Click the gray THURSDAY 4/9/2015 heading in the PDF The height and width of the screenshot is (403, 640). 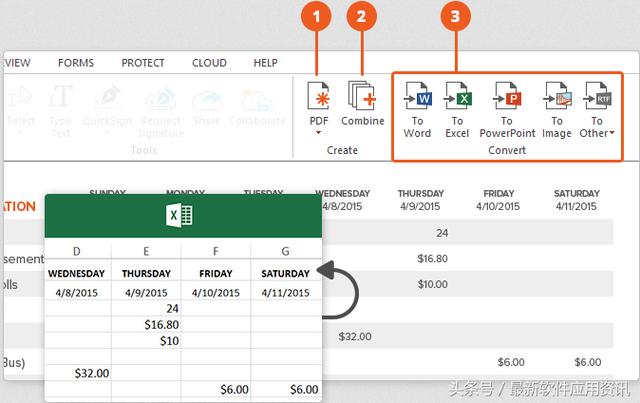420,200
